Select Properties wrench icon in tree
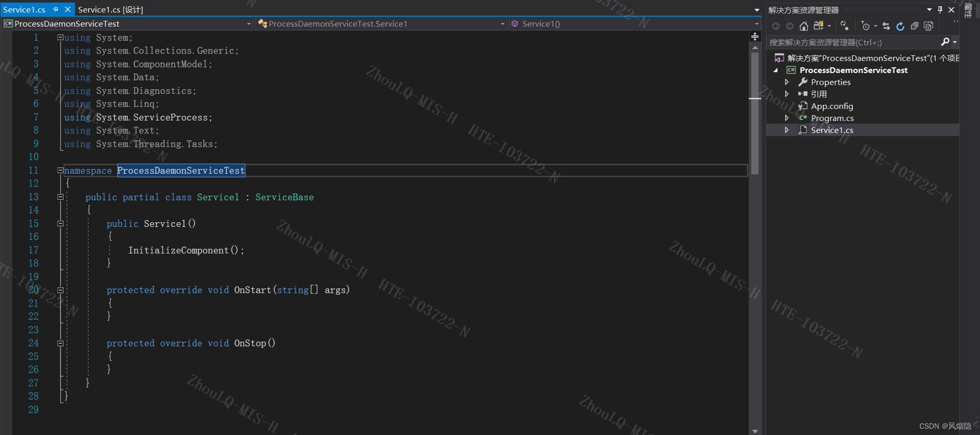The width and height of the screenshot is (980, 435). (803, 82)
